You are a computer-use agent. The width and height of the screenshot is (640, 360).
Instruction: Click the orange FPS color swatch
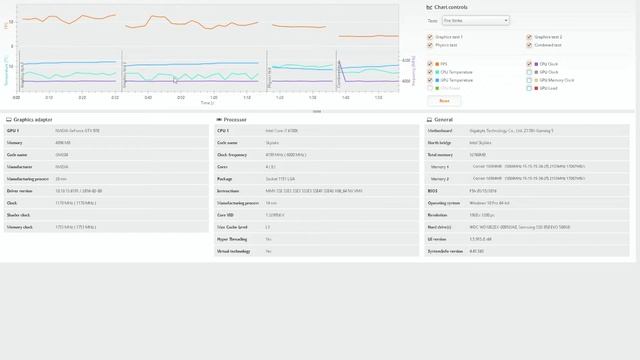pos(437,64)
